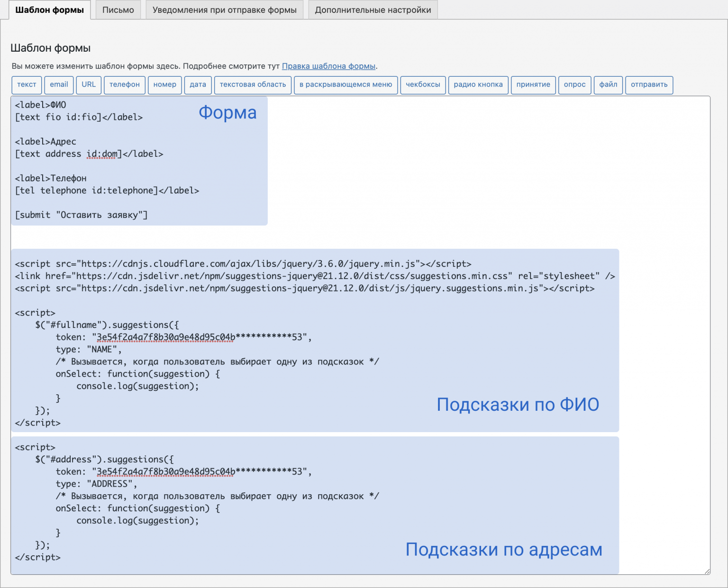Add an acceptance checkbox with принятие button
Viewport: 728px width, 588px height.
[533, 85]
